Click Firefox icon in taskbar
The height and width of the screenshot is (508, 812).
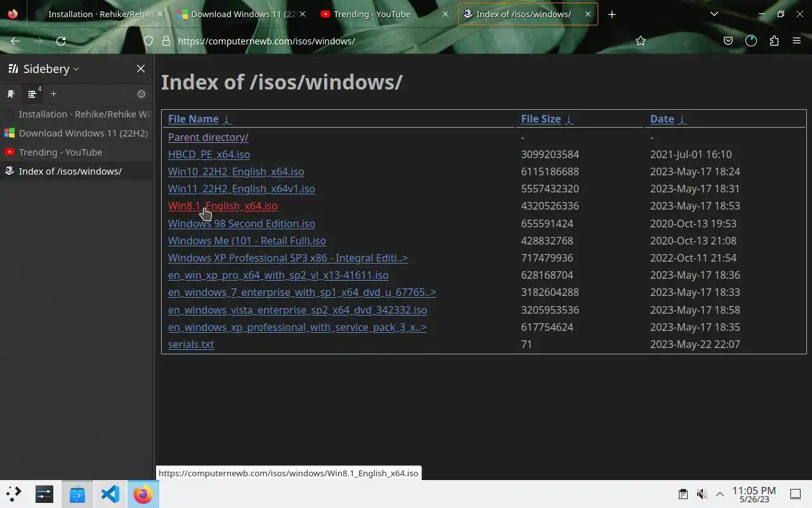click(x=143, y=494)
